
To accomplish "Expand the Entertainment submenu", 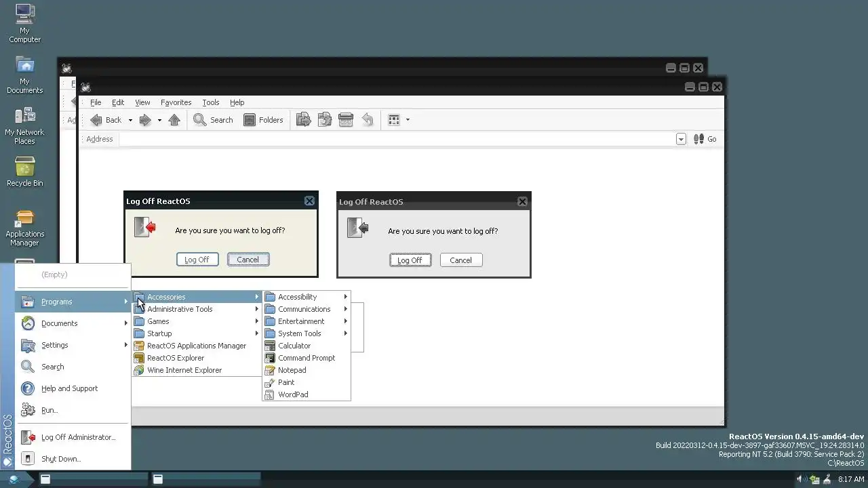I will 307,321.
